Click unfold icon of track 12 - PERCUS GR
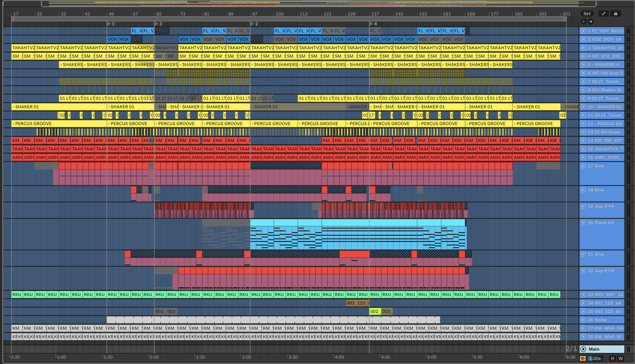 (x=583, y=124)
